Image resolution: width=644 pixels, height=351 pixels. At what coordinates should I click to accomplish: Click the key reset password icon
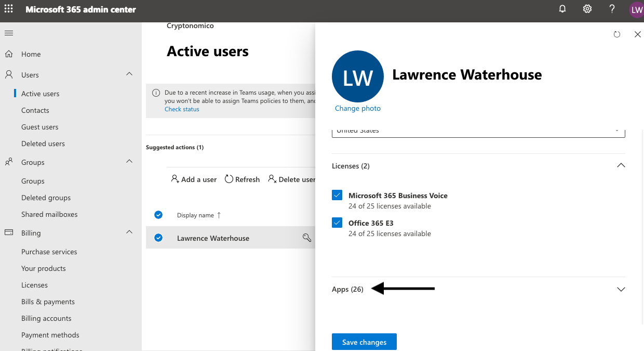[307, 238]
